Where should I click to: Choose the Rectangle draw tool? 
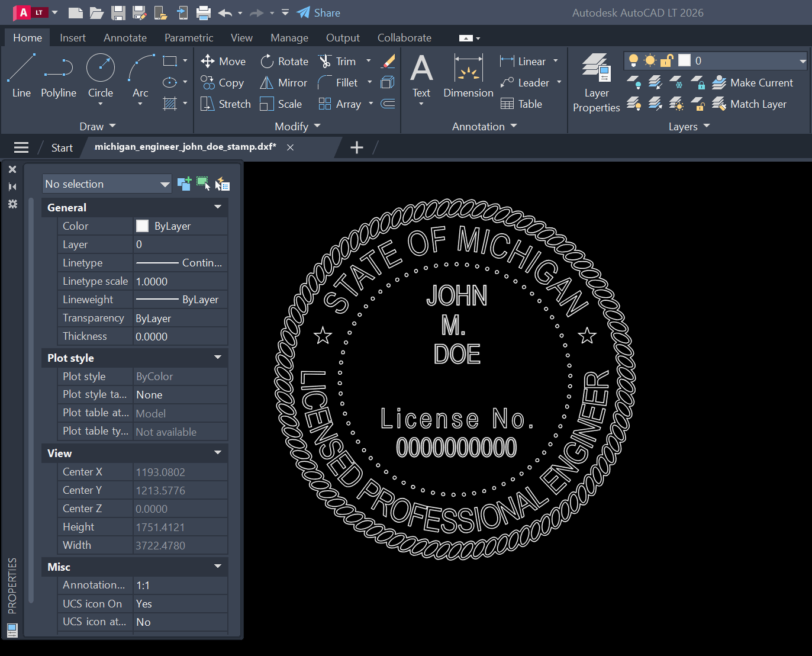click(170, 61)
